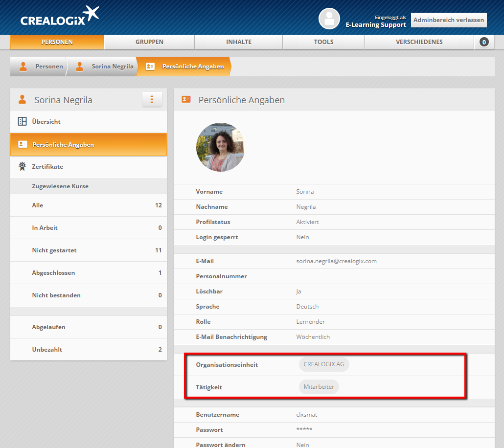Click the CREALOGIX AG organisation tag
Image resolution: width=504 pixels, height=448 pixels.
tap(324, 364)
